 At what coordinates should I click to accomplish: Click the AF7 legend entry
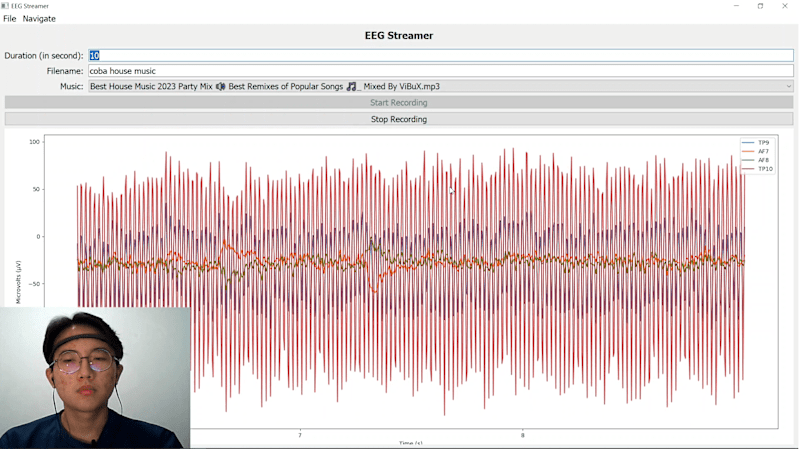click(756, 152)
